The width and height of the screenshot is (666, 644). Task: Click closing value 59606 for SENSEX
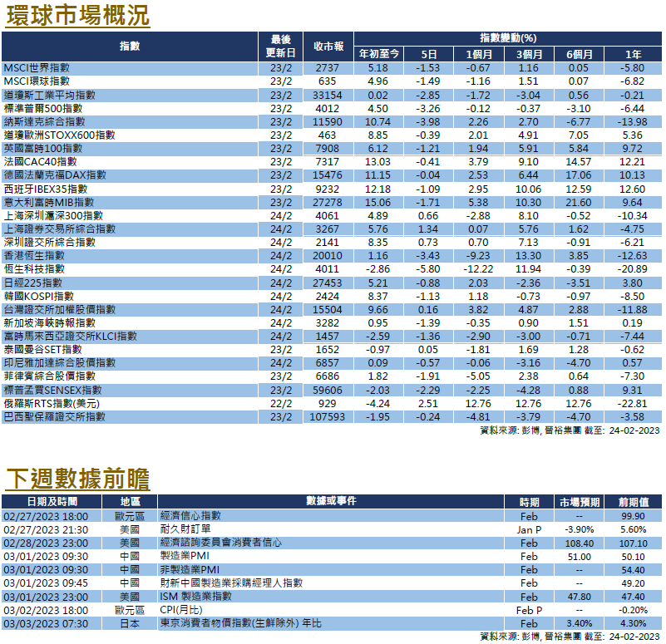click(x=327, y=390)
